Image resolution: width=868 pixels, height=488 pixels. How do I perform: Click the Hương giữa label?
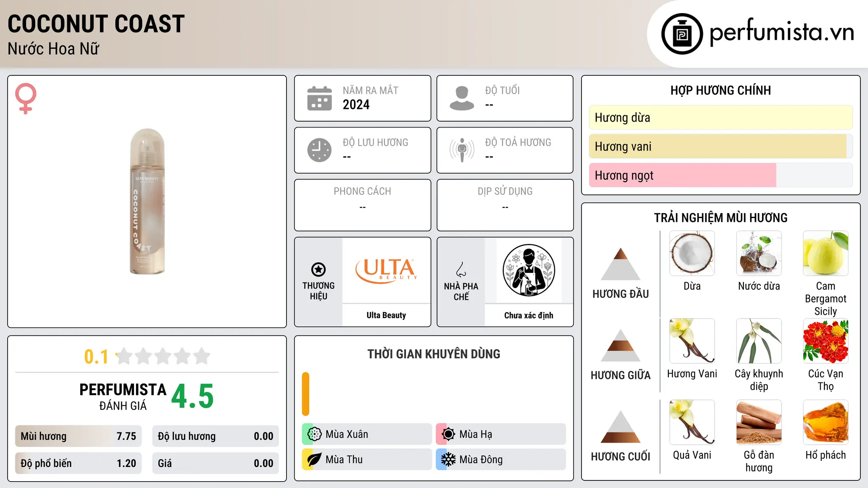pyautogui.click(x=620, y=375)
